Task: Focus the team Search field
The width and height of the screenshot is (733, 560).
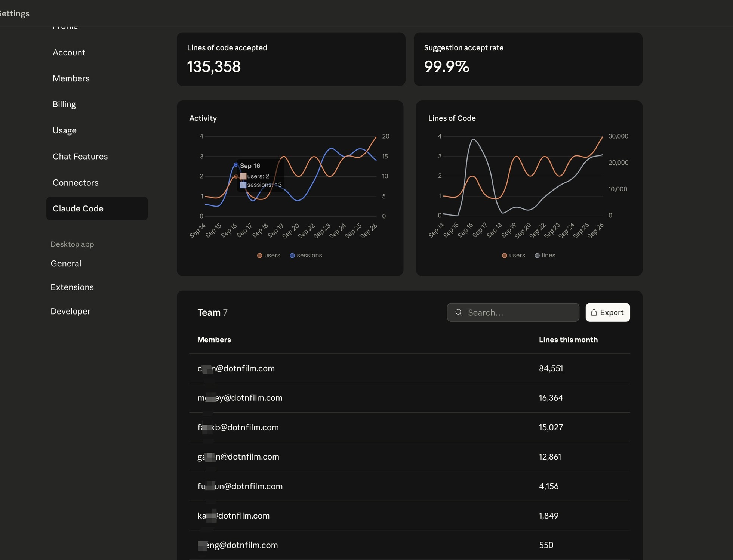Action: (520, 312)
